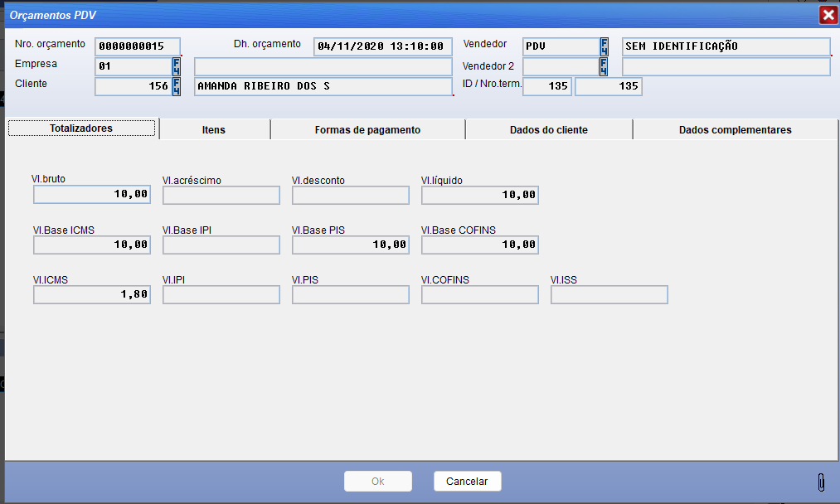
Task: Focus the Vl.PIS field
Action: [x=351, y=294]
